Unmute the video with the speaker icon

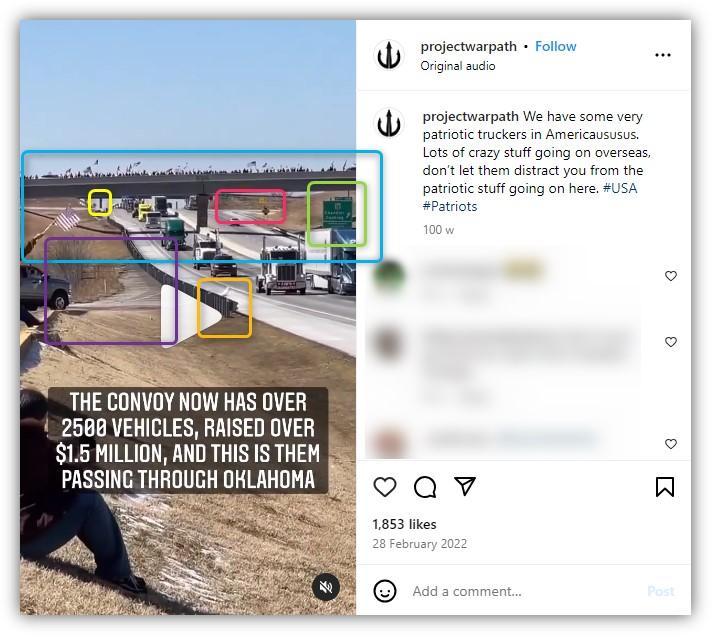click(326, 587)
